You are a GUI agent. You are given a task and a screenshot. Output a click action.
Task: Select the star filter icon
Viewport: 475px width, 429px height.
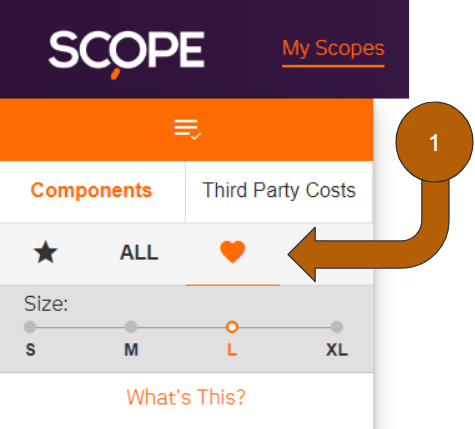click(x=46, y=253)
